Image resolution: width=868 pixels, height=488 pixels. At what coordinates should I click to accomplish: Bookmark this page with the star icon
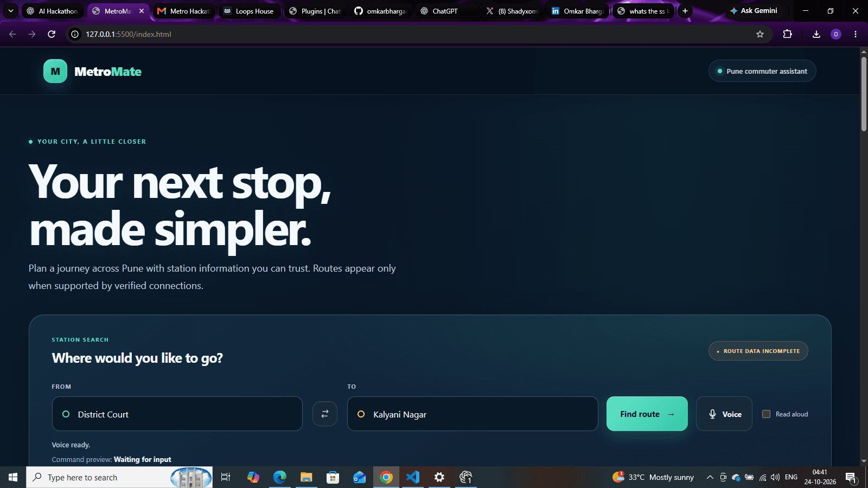click(760, 34)
